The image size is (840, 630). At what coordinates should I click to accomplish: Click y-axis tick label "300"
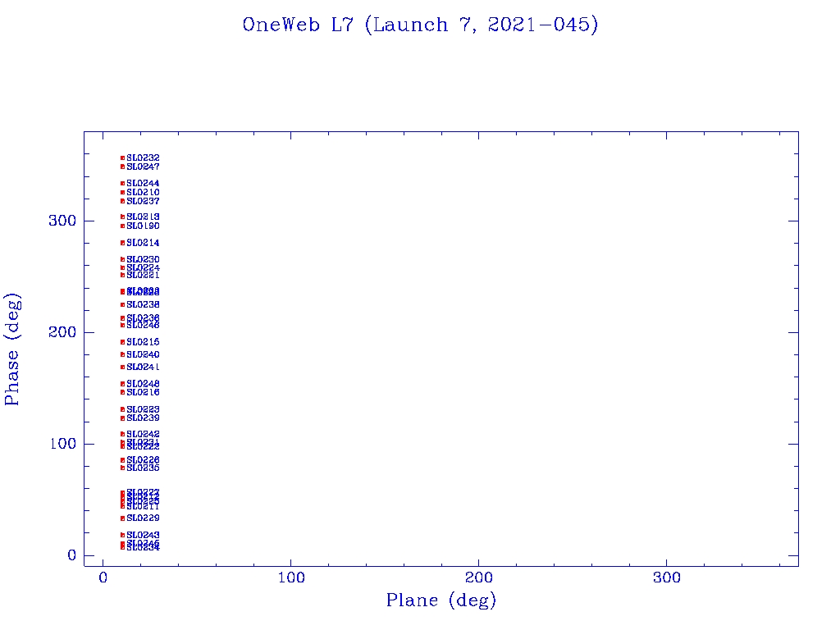62,221
